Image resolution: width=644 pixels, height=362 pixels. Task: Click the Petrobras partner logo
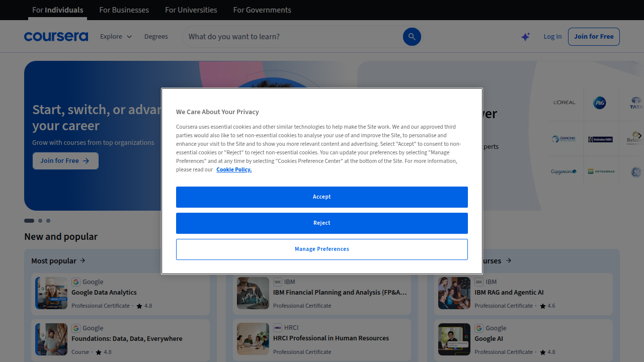pyautogui.click(x=601, y=172)
